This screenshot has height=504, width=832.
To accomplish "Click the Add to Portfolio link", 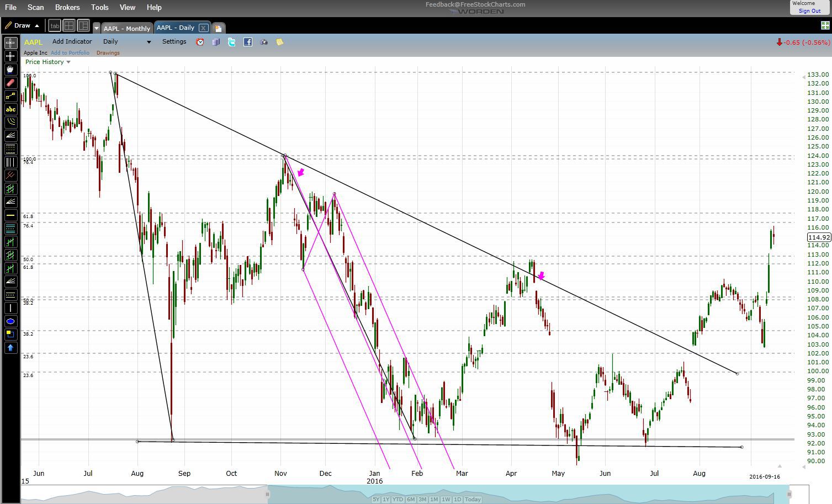I will (70, 53).
